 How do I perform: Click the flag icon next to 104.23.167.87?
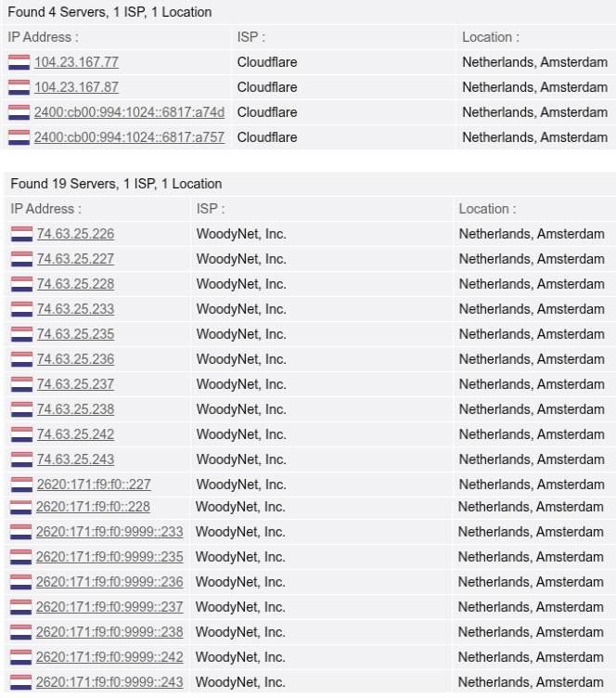[x=19, y=87]
